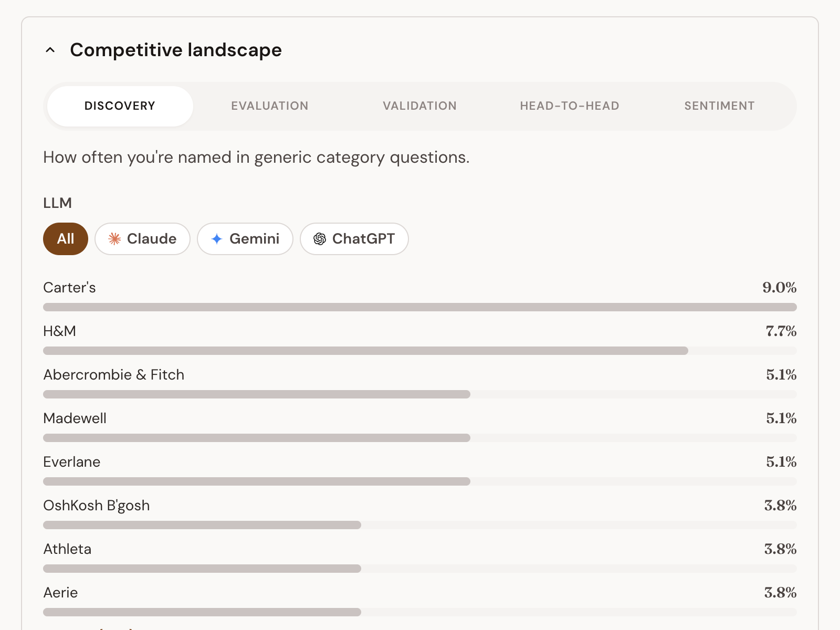Collapse the Competitive landscape section chevron

pos(50,50)
